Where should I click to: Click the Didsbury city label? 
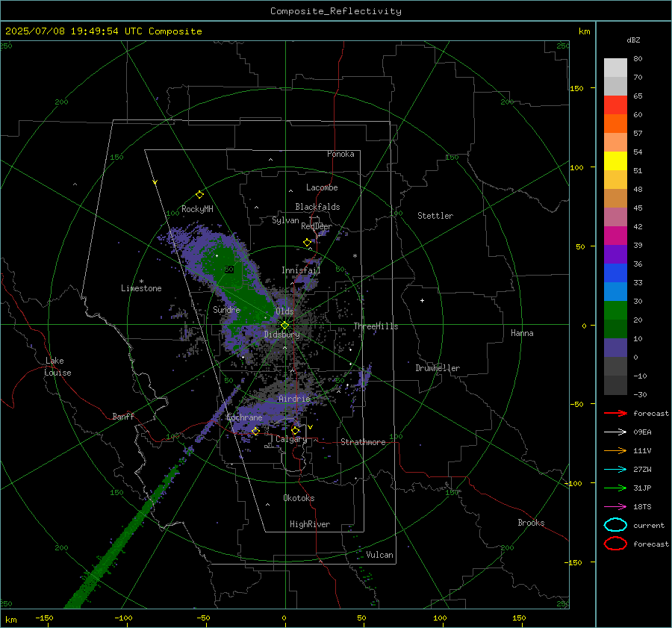pyautogui.click(x=282, y=335)
